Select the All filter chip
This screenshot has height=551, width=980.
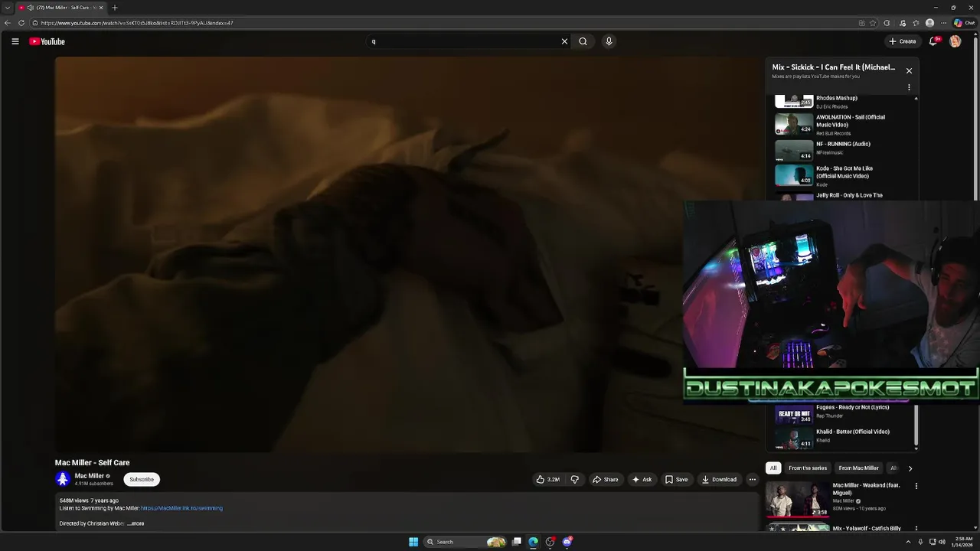coord(773,468)
